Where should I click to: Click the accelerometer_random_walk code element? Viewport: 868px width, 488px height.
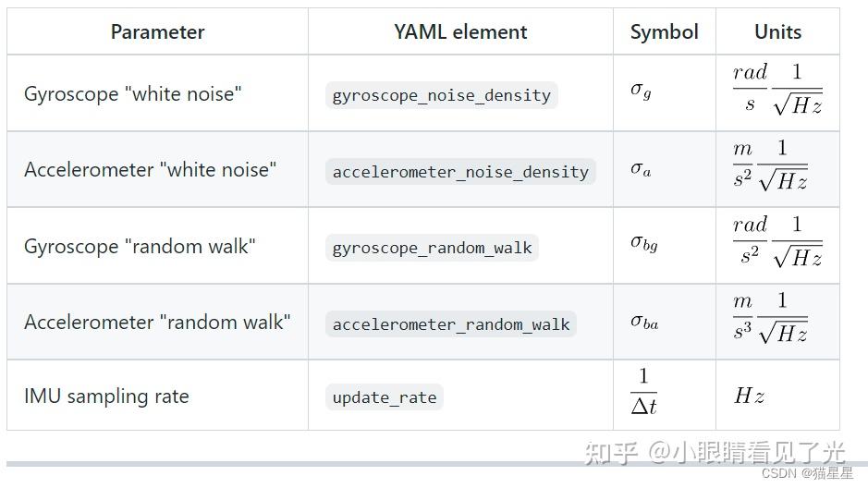click(451, 324)
